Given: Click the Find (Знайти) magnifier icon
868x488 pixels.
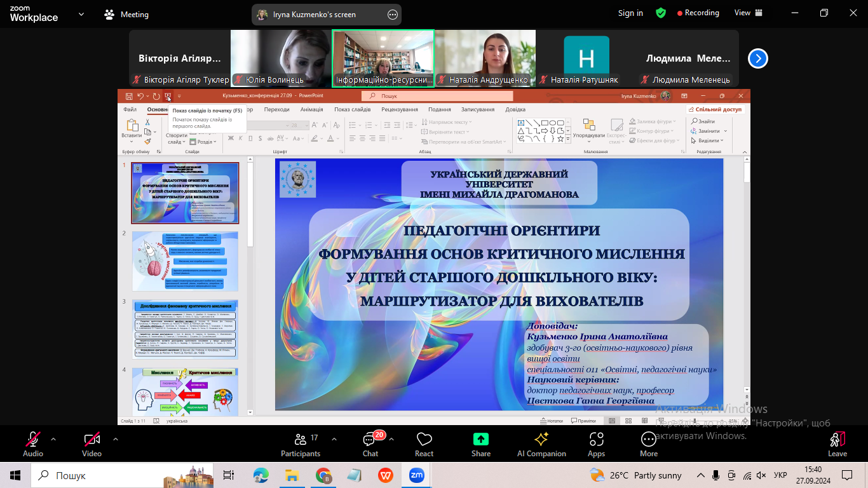Looking at the screenshot, I should [x=694, y=121].
